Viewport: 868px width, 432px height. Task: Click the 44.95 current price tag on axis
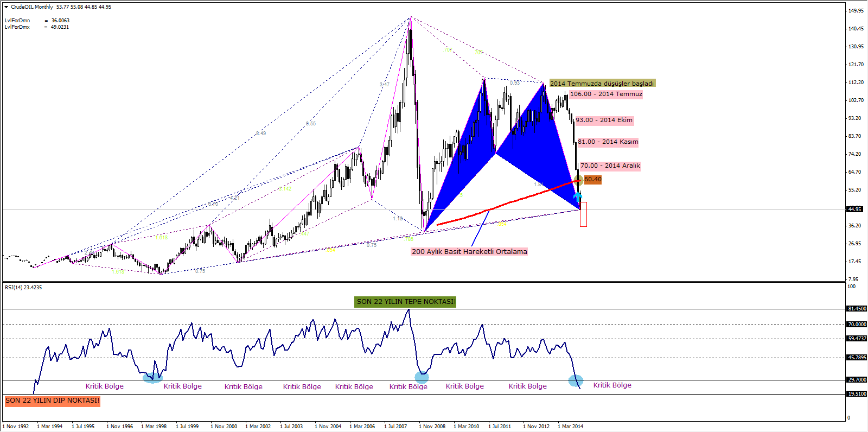[x=855, y=209]
